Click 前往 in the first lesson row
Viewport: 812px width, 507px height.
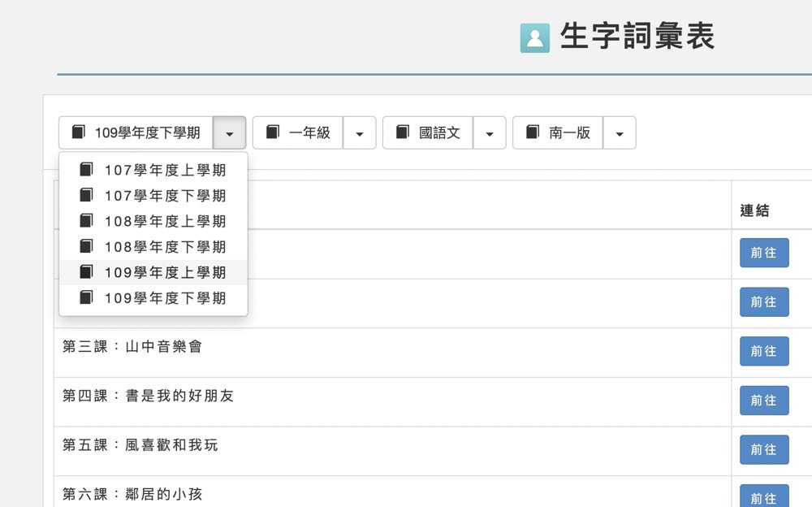(764, 253)
